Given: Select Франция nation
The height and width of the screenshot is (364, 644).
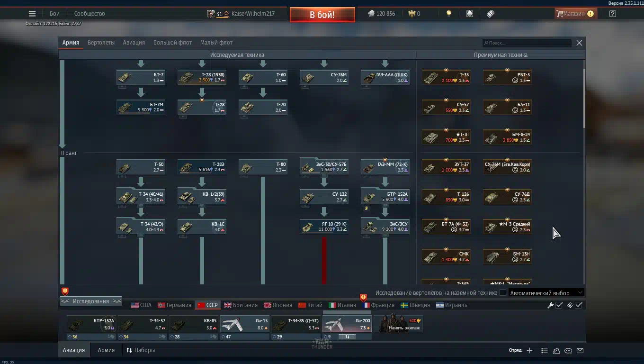Looking at the screenshot, I should [379, 305].
